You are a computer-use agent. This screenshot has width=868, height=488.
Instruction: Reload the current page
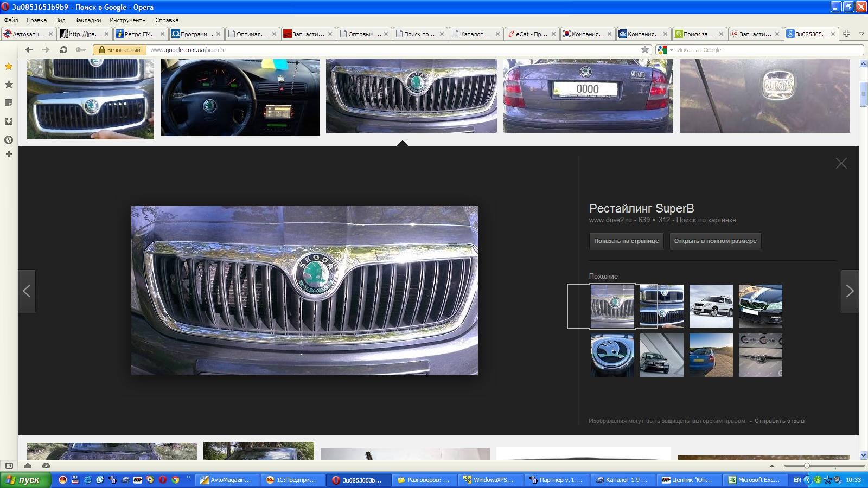click(63, 49)
